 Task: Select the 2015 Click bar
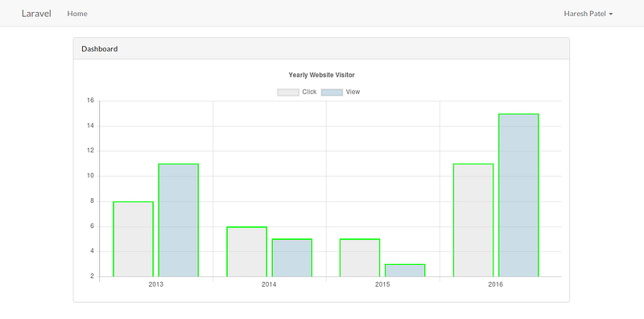point(360,258)
